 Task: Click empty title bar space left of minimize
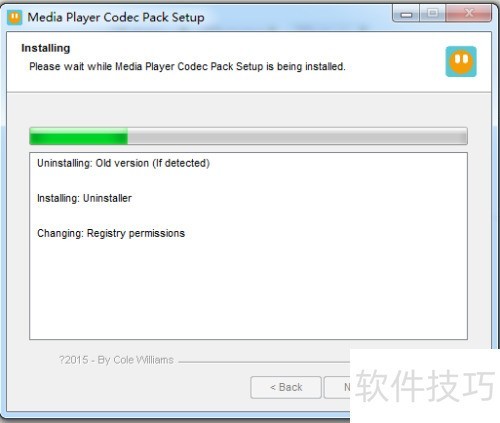[298, 17]
